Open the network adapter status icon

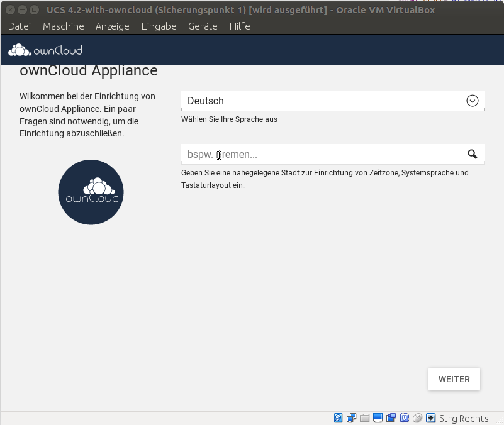click(x=352, y=418)
